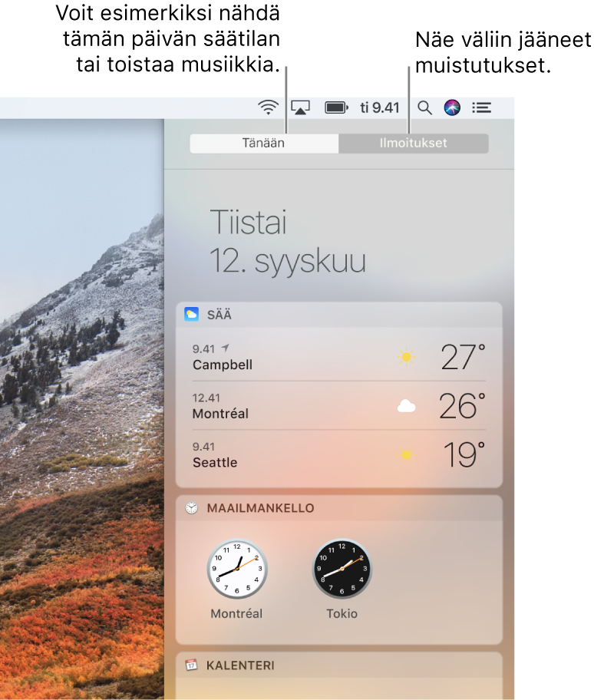594x700 pixels.
Task: Click the 12. syyskuu date heading
Action: coord(288,261)
